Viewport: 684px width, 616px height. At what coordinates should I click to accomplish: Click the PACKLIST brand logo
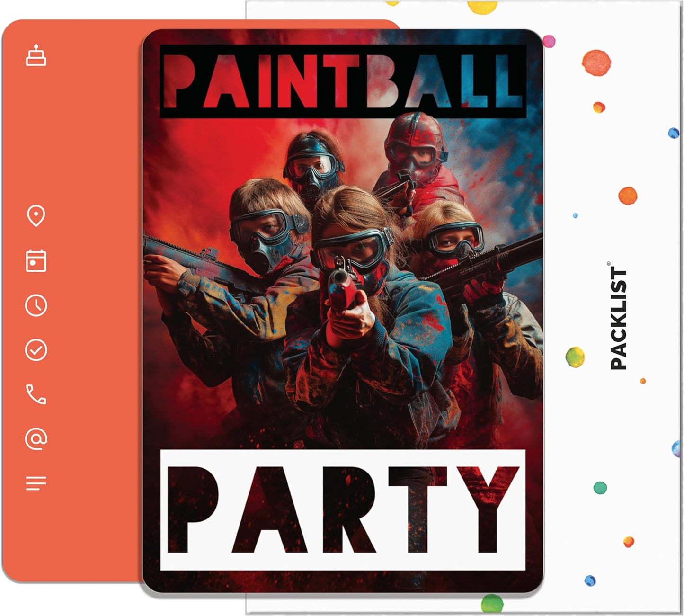pos(618,316)
